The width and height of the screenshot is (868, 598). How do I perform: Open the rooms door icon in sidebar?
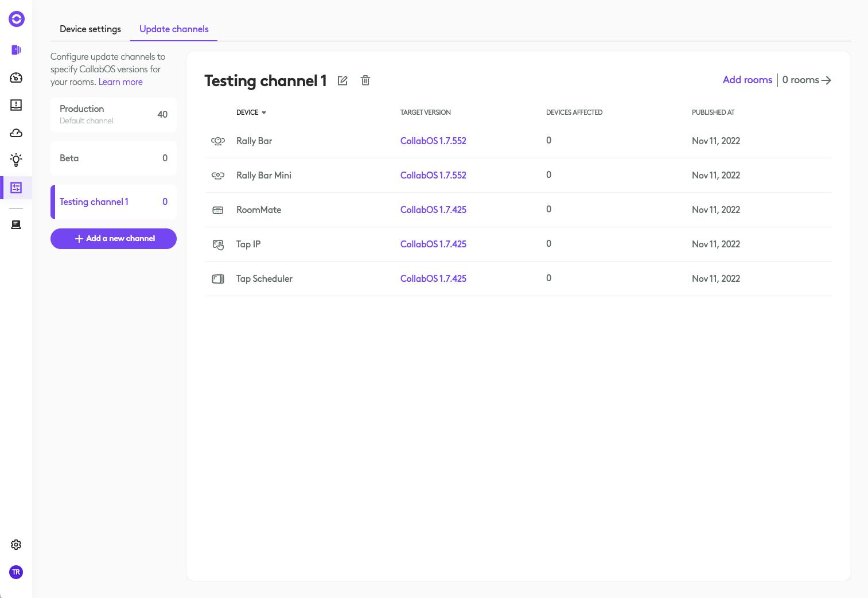(16, 50)
